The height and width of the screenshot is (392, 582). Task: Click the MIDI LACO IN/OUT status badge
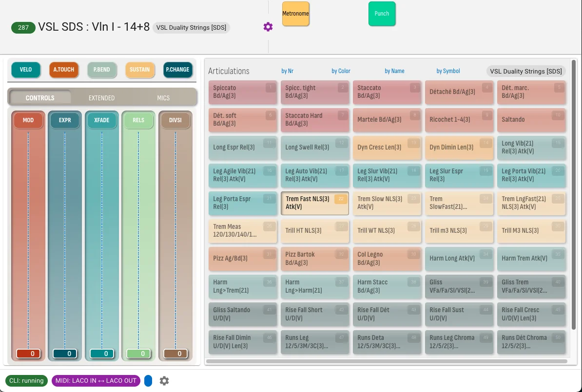click(96, 380)
